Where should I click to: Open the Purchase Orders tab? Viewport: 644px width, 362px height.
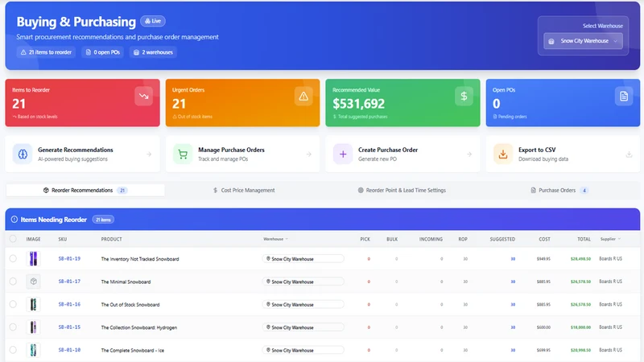(x=559, y=190)
